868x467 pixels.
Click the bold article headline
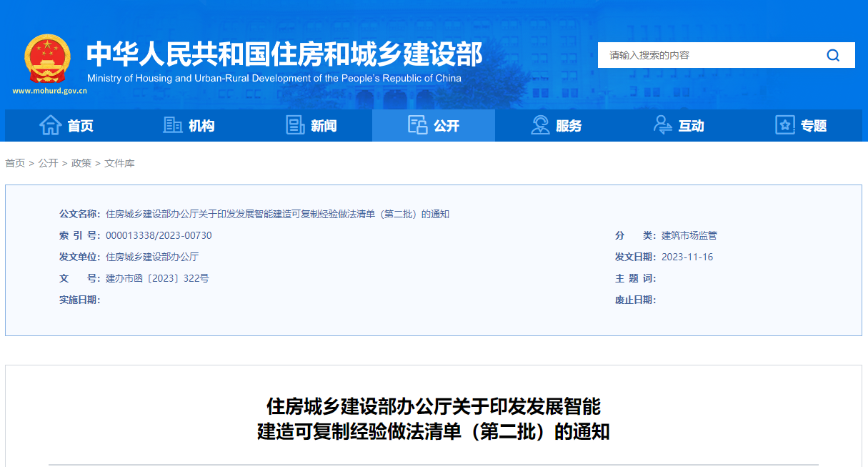(434, 420)
